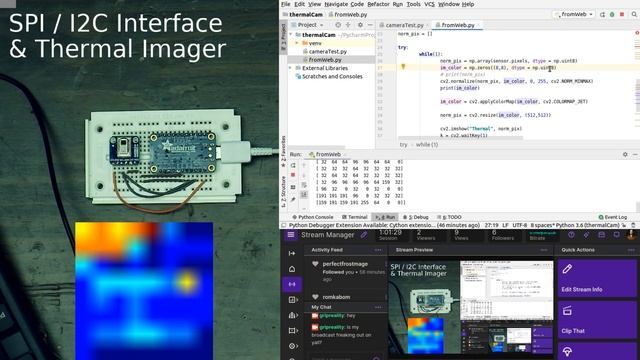Screen dimensions: 640x360
Task: Expand the venv folder
Action: pyautogui.click(x=297, y=43)
